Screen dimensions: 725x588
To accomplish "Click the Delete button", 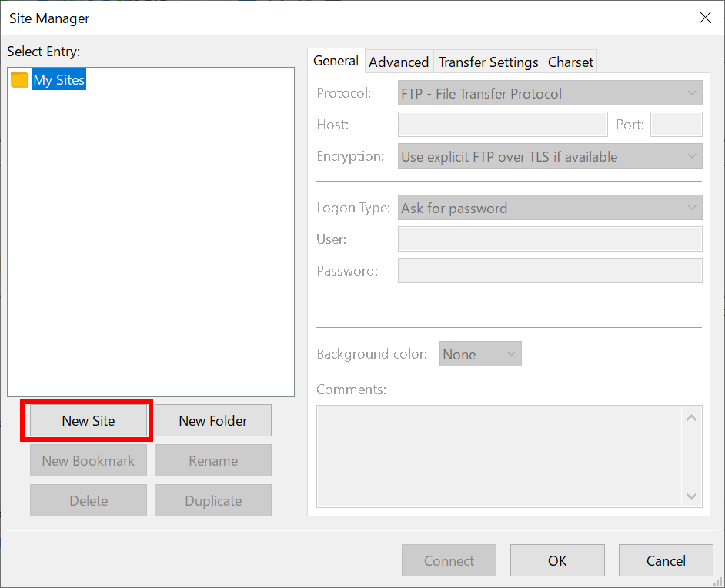I will (89, 500).
